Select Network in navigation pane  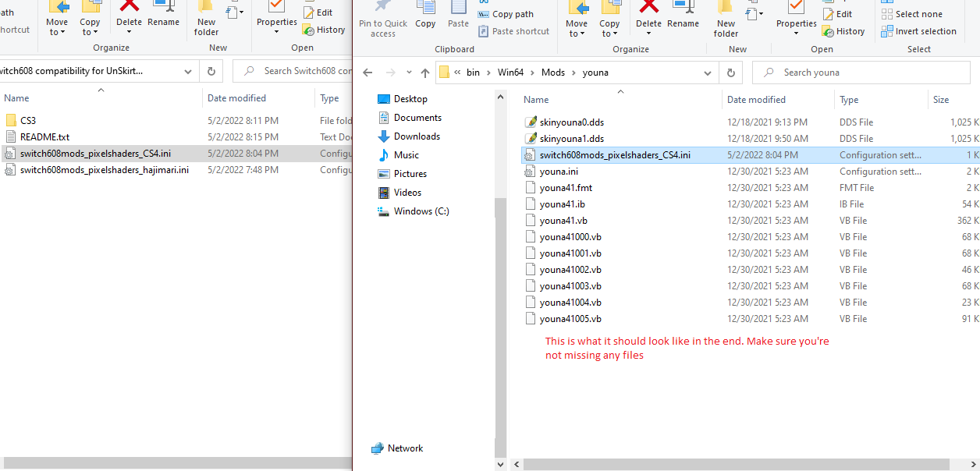click(x=397, y=448)
